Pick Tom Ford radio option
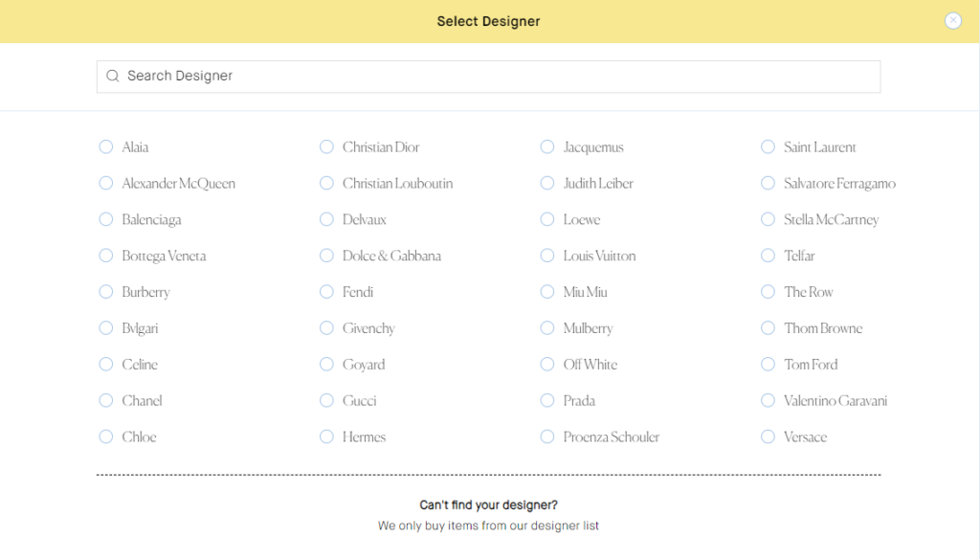Viewport: 980px width, 559px height. tap(768, 365)
